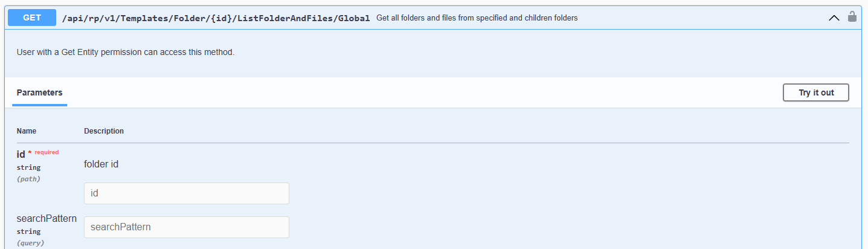This screenshot has width=868, height=249.
Task: Click the blue GET method badge
Action: 32,18
